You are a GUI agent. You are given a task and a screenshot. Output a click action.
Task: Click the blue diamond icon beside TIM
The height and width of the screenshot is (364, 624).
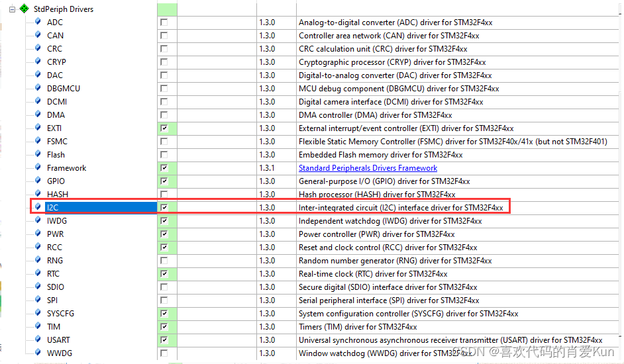pyautogui.click(x=38, y=326)
